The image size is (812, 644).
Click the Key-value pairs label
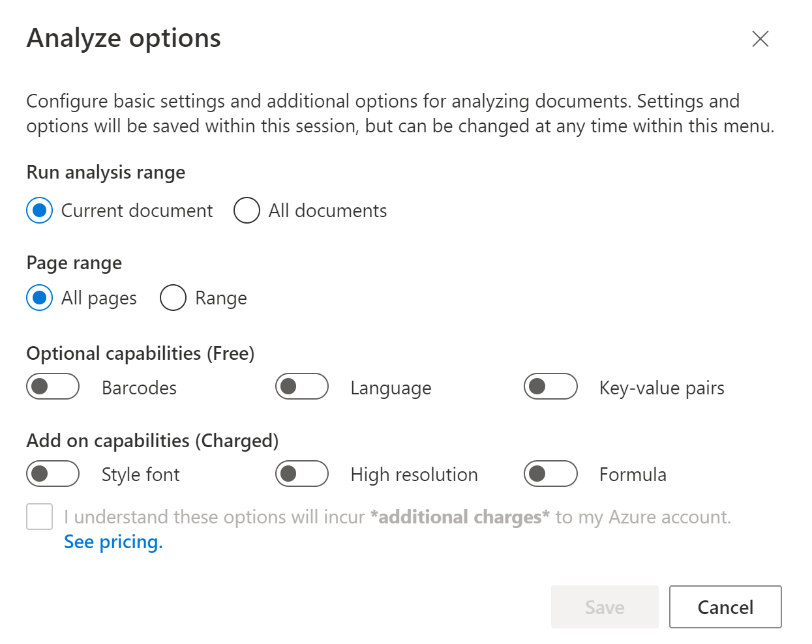click(x=661, y=388)
